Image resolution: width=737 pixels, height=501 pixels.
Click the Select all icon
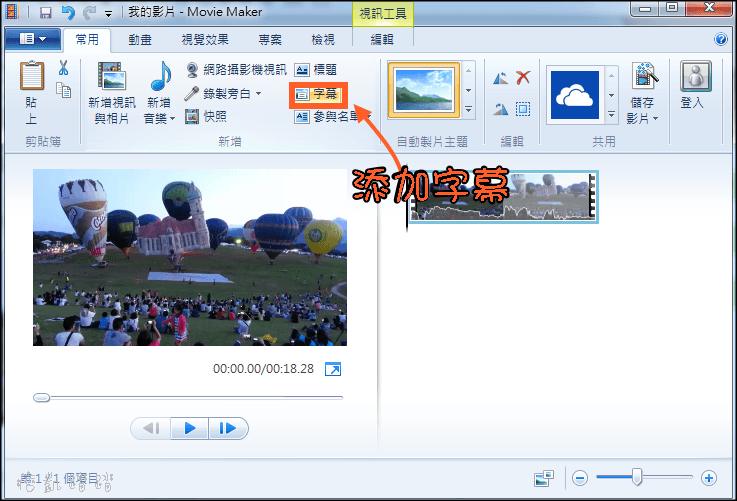click(x=523, y=109)
